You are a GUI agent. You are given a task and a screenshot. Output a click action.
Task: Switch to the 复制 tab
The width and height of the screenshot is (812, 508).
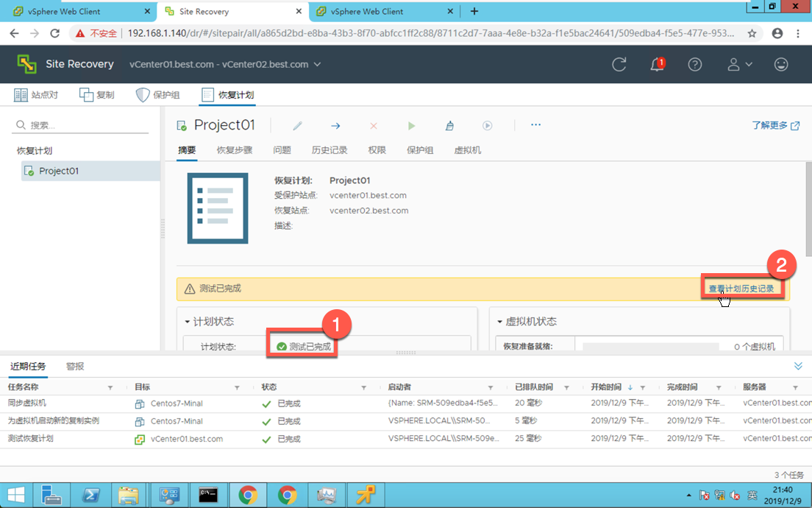[x=97, y=95]
